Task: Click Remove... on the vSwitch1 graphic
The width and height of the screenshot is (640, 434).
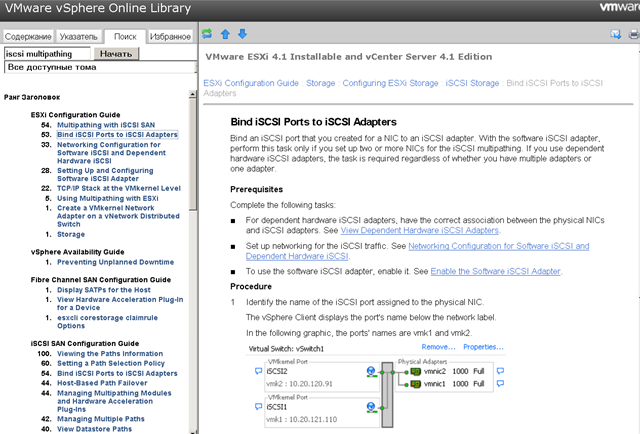Action: click(438, 347)
